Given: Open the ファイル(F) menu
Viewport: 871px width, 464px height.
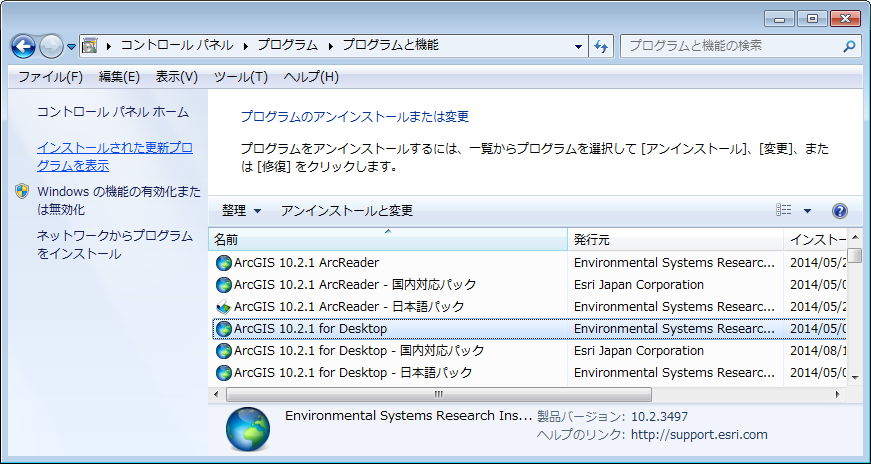Looking at the screenshot, I should (51, 77).
